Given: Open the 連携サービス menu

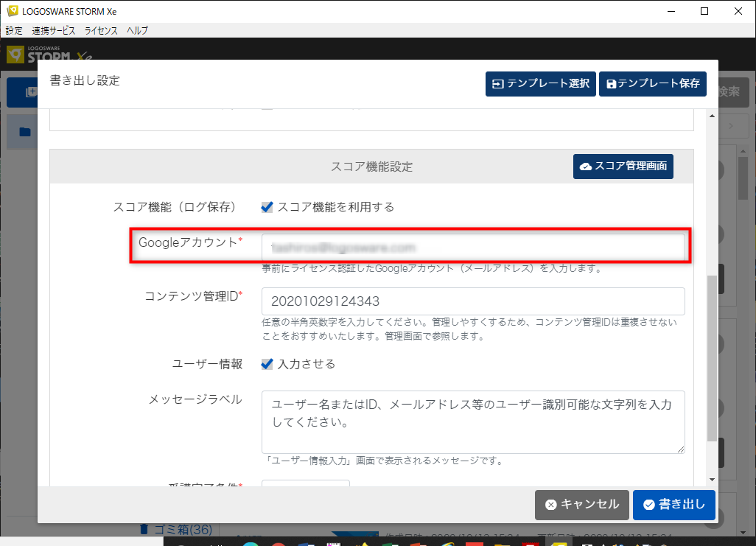Looking at the screenshot, I should (54, 30).
